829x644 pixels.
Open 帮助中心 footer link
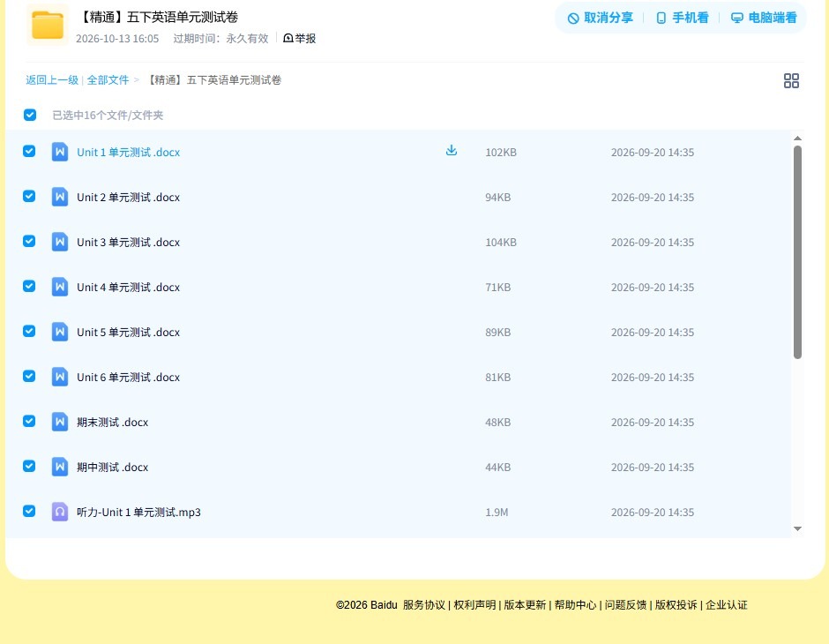tap(575, 605)
